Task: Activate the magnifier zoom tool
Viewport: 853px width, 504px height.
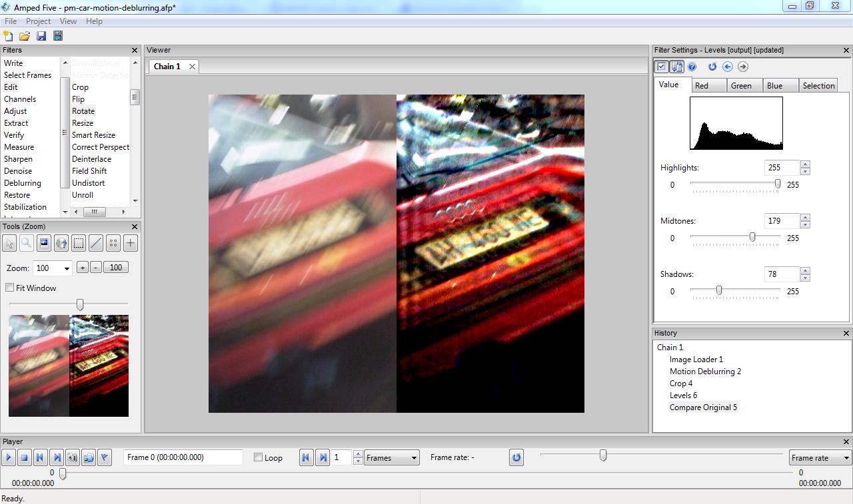Action: tap(27, 244)
